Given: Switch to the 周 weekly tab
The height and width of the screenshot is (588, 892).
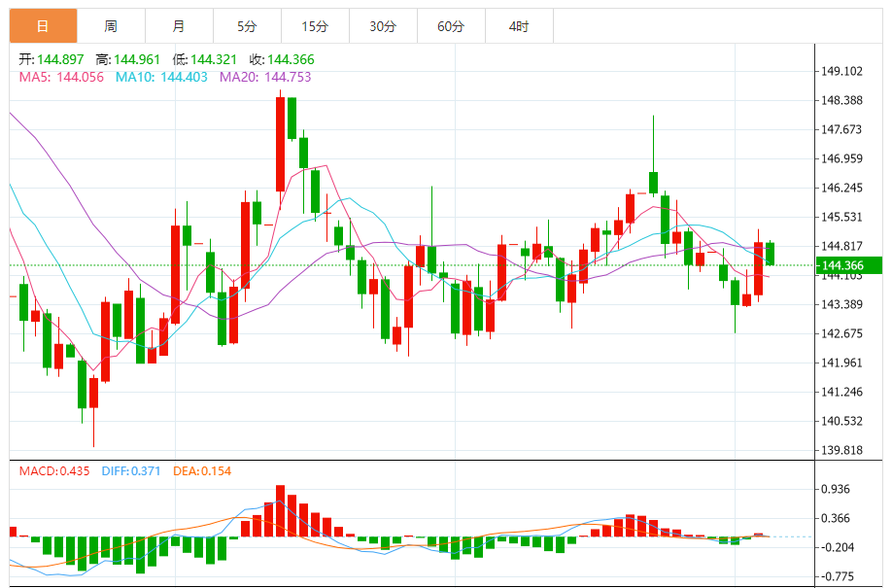Looking at the screenshot, I should pos(111,26).
